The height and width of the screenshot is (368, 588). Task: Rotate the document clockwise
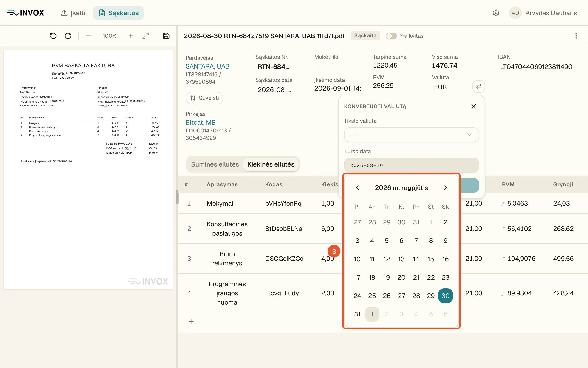click(x=68, y=36)
